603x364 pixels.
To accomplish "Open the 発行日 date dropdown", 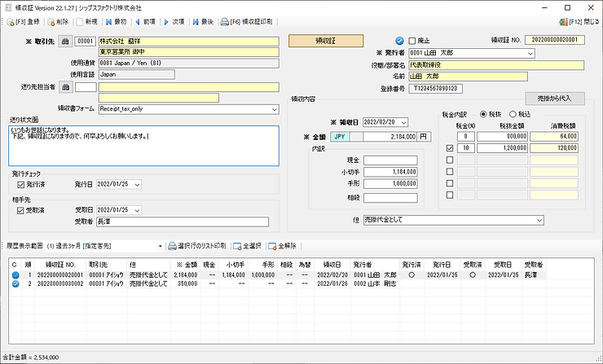I will click(x=137, y=185).
